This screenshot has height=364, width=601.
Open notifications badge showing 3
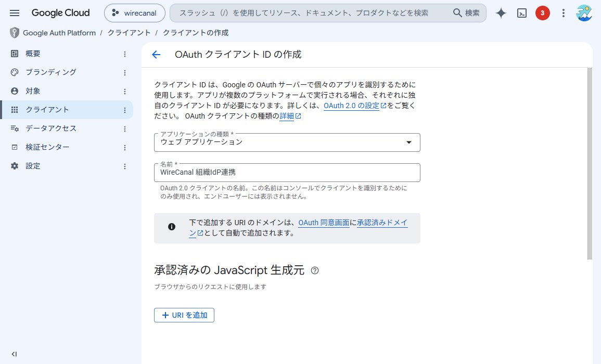point(542,13)
